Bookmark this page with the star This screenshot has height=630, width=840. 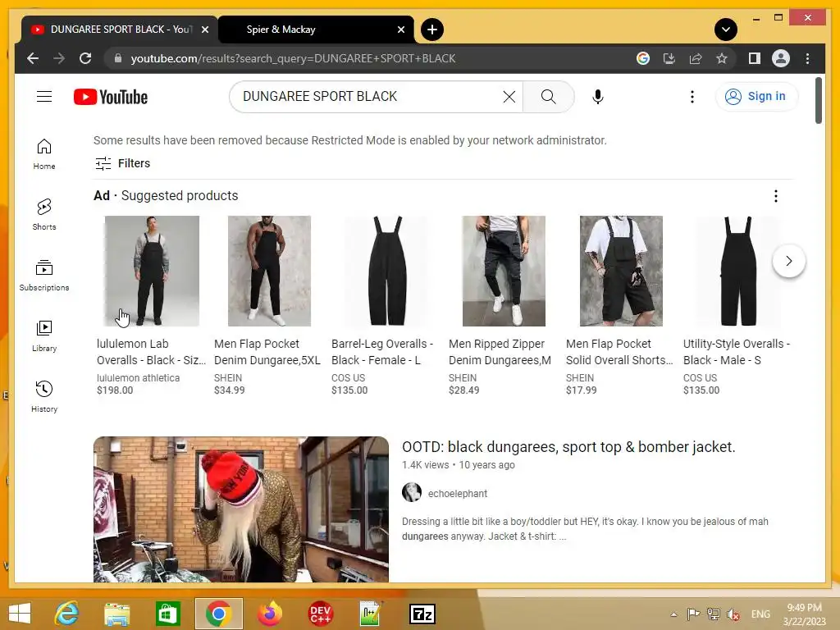pos(722,58)
